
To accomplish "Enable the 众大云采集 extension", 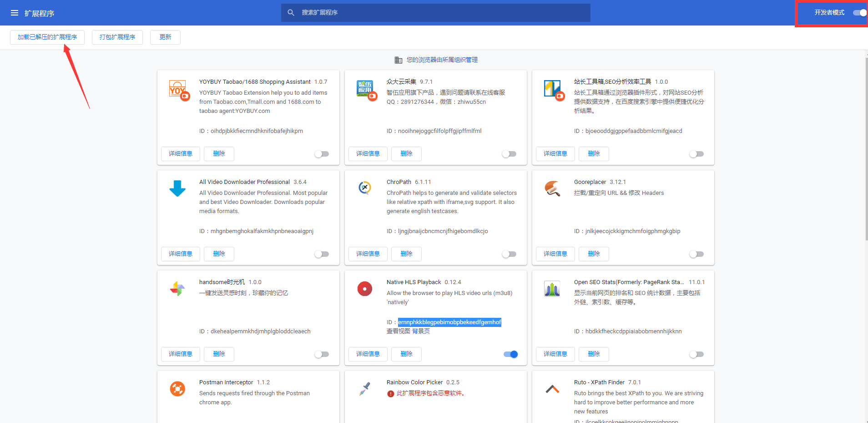I will 509,154.
